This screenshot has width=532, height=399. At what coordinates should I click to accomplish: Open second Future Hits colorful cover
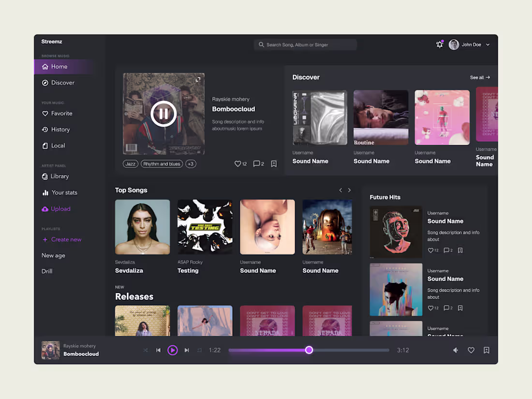pyautogui.click(x=396, y=290)
